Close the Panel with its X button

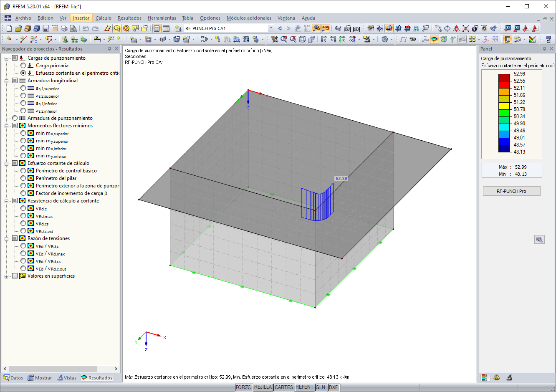(x=551, y=49)
